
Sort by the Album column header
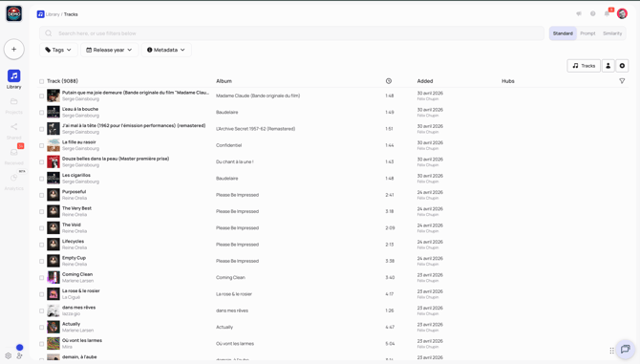pyautogui.click(x=224, y=81)
